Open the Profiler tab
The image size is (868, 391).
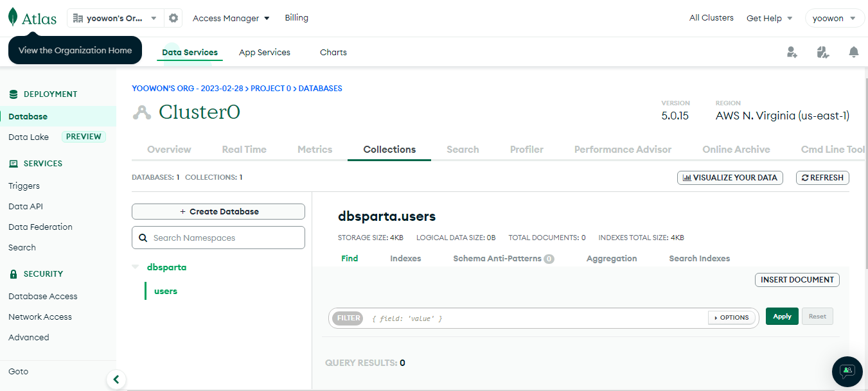[527, 150]
